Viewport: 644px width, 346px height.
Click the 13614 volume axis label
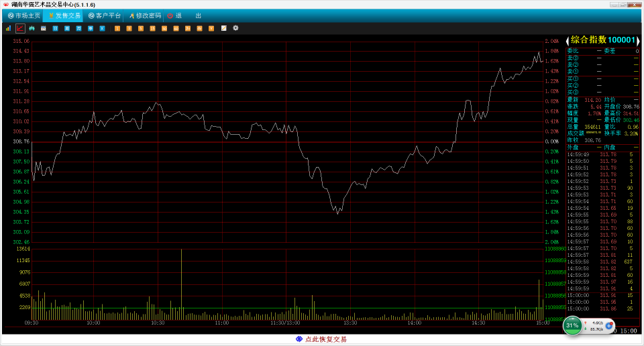(x=23, y=249)
